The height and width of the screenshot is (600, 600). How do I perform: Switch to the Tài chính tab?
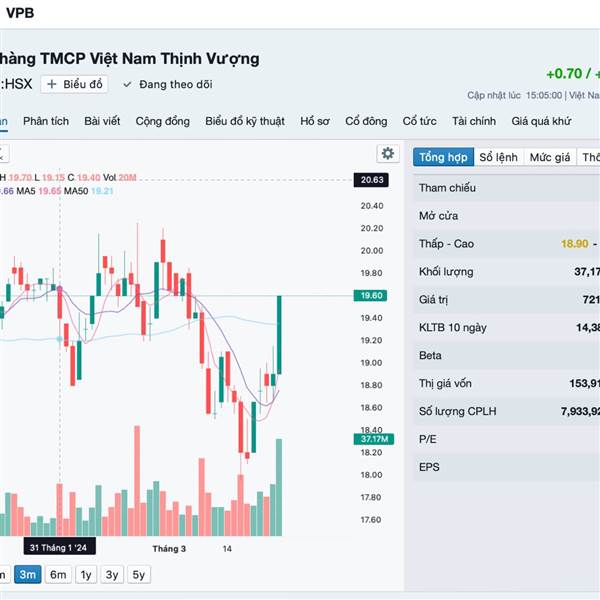pos(474,121)
